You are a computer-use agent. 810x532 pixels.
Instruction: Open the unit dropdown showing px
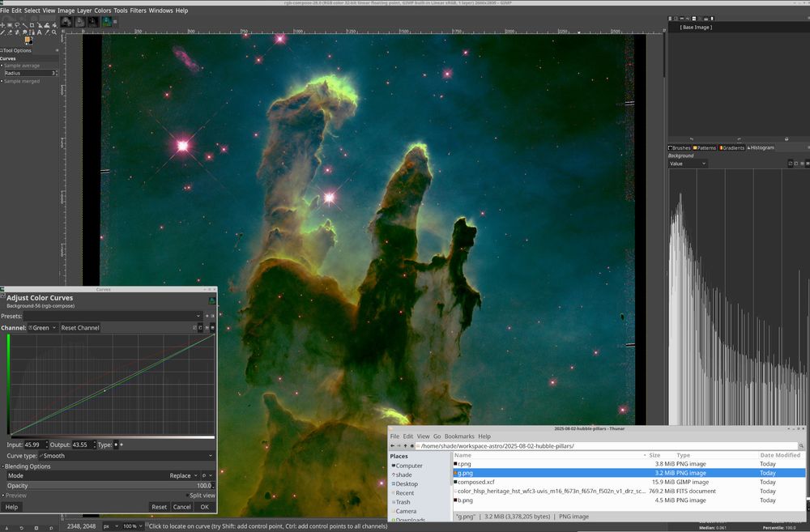coord(110,526)
